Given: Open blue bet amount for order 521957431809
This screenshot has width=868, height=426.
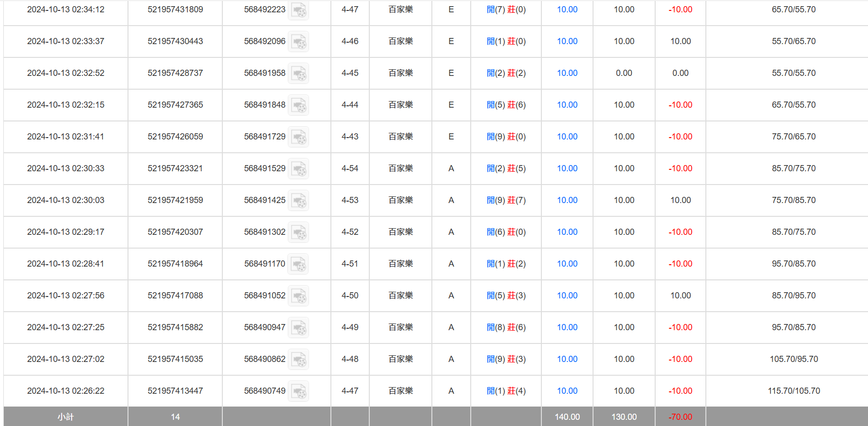Looking at the screenshot, I should 567,9.
